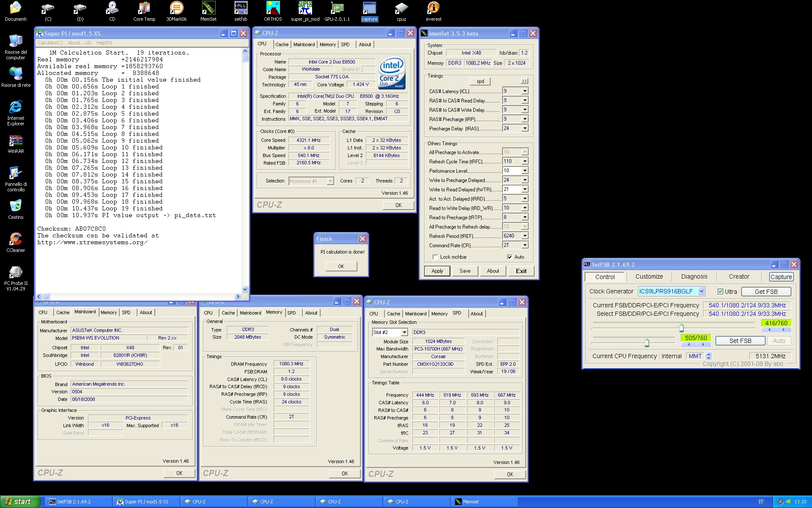Launch ORTHOS desktop icon
The width and height of the screenshot is (812, 508).
tap(273, 11)
